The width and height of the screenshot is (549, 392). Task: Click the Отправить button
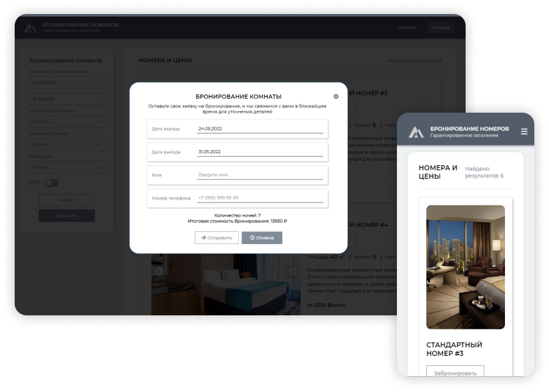click(216, 237)
